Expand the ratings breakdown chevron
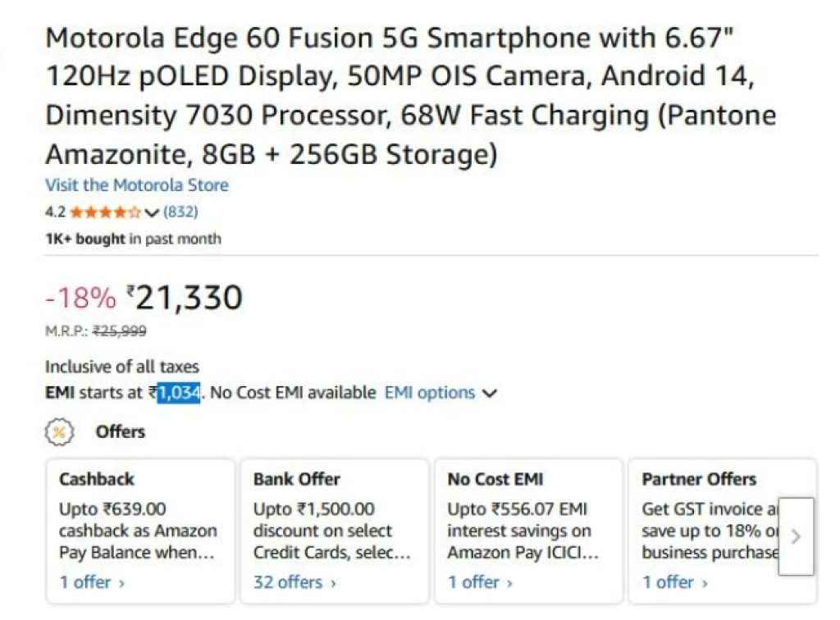The image size is (840, 620). [153, 212]
